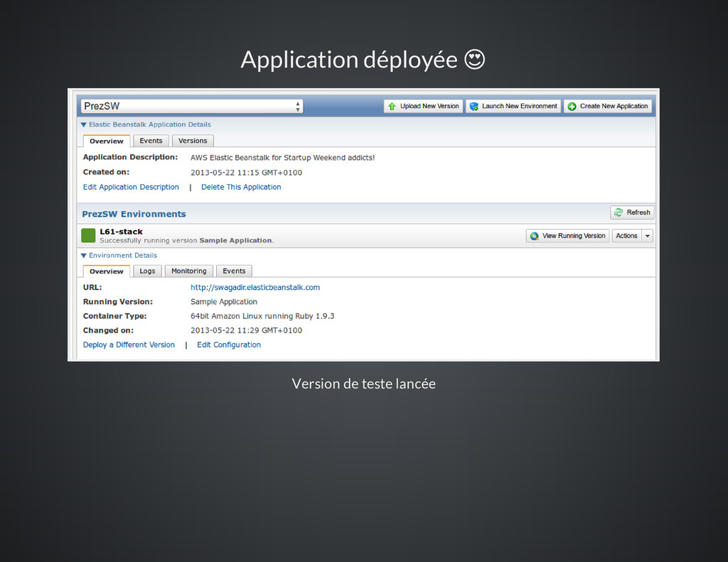Select the environment Overview tab

click(107, 271)
